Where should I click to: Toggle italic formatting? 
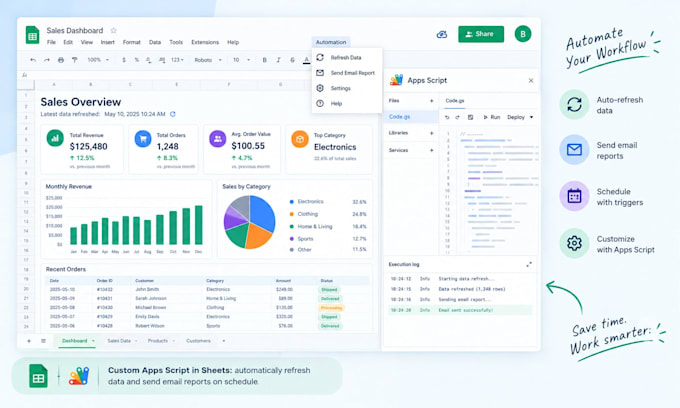pos(278,60)
